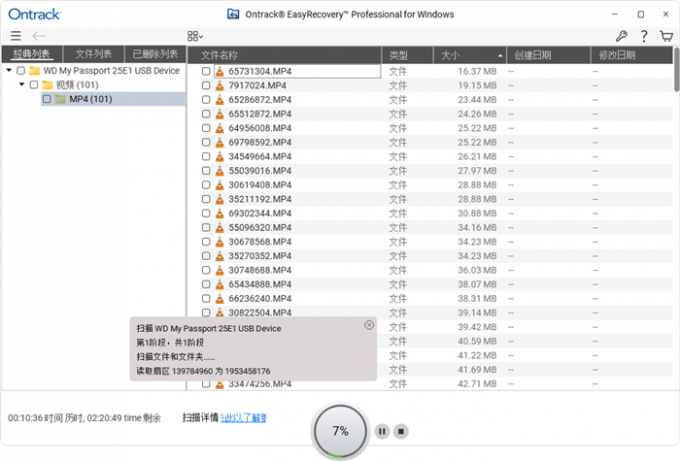The height and width of the screenshot is (461, 680).
Task: Go back with the left arrow
Action: click(39, 36)
